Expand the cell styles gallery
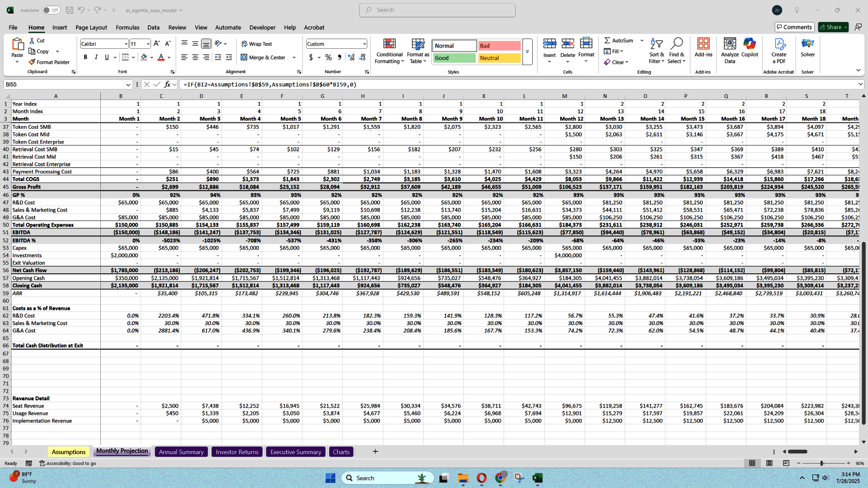 527,52
